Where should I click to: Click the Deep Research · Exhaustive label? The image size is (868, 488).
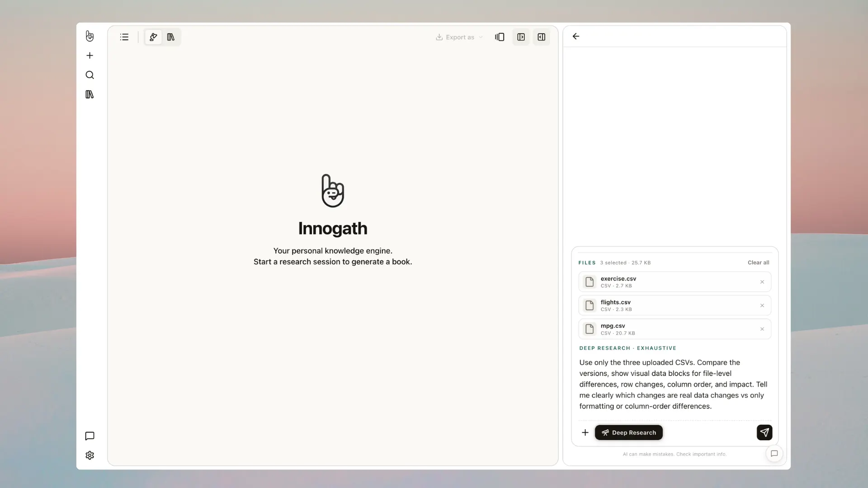tap(628, 348)
